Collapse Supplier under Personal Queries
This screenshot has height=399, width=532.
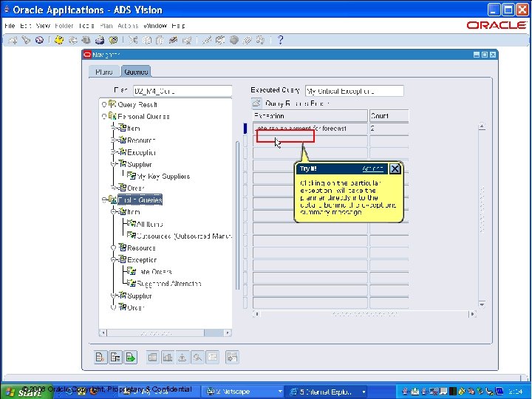pos(114,164)
